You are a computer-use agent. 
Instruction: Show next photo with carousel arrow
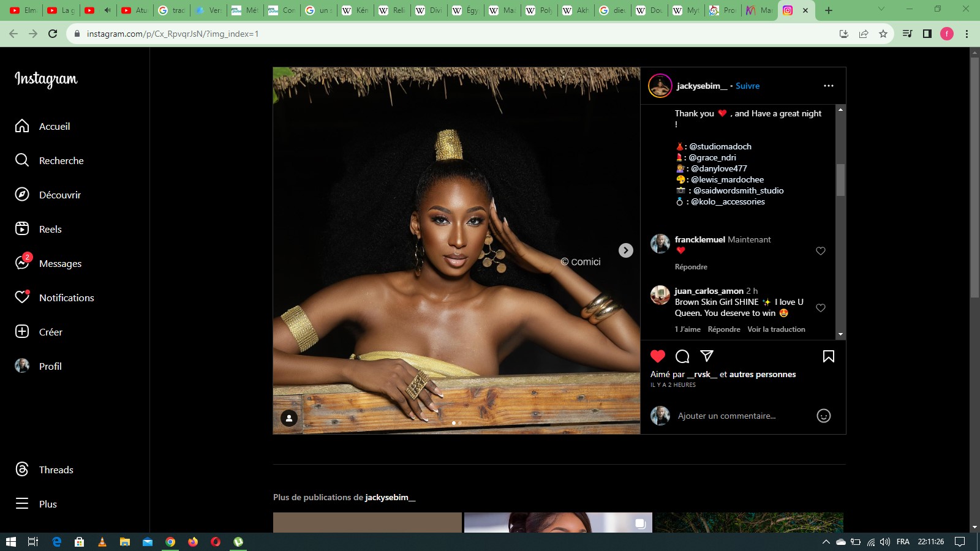[625, 250]
